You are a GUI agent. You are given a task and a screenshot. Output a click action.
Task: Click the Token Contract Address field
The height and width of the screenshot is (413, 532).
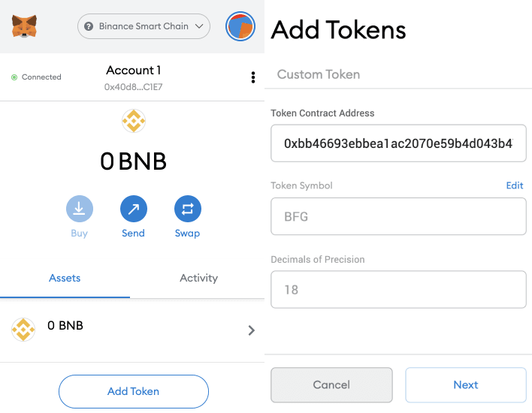tap(398, 143)
